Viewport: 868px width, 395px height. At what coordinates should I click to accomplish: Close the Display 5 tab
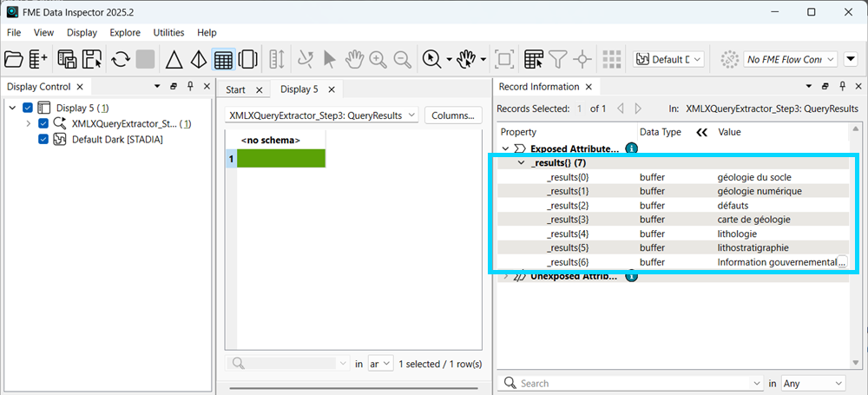tap(332, 89)
